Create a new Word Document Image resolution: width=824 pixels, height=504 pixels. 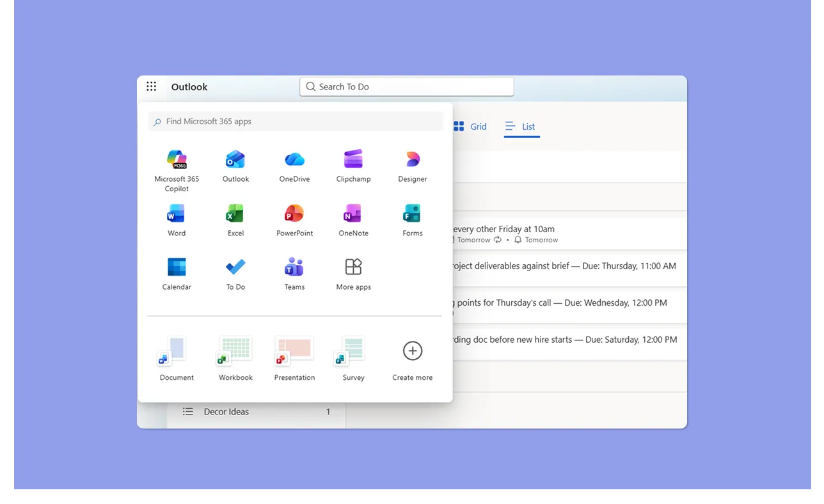click(x=177, y=359)
